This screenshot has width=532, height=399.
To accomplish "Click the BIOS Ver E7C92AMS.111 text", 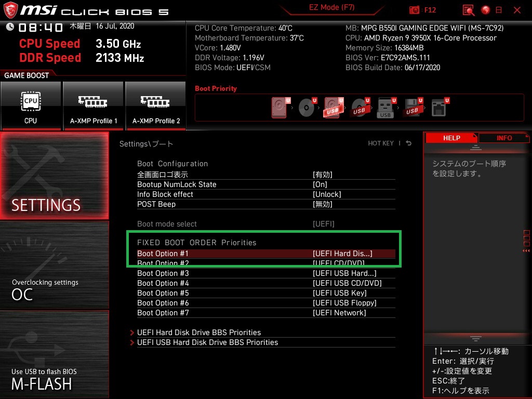I will pyautogui.click(x=388, y=58).
